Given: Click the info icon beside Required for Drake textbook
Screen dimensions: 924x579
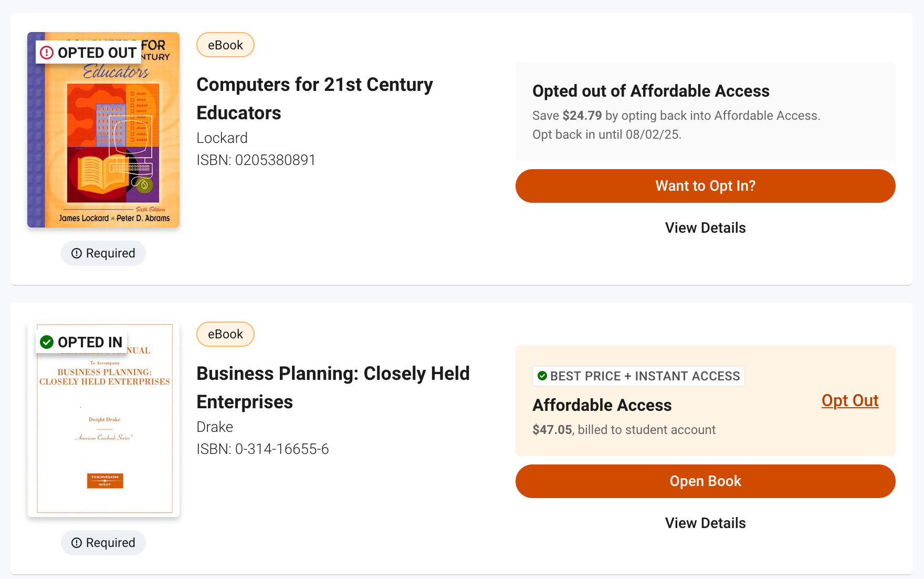Looking at the screenshot, I should click(77, 542).
